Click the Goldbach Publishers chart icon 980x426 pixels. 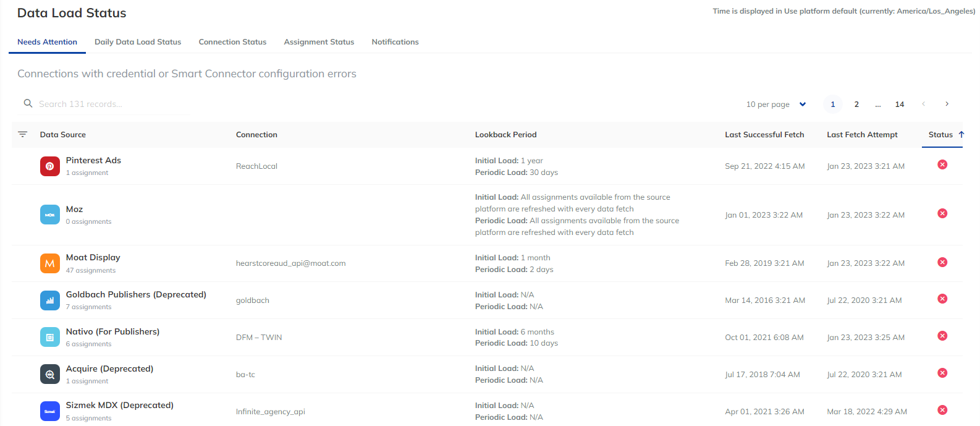click(50, 300)
